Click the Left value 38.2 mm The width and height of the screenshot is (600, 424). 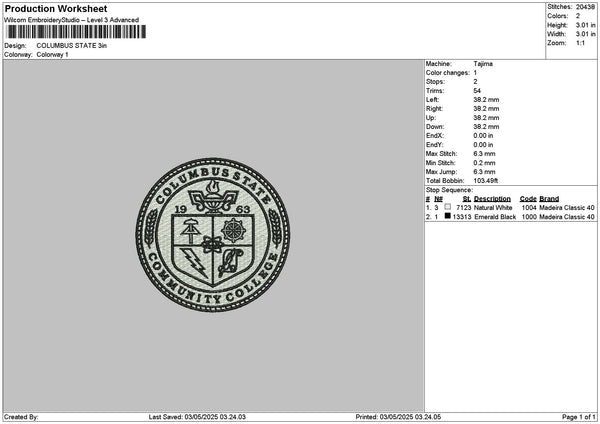[486, 100]
